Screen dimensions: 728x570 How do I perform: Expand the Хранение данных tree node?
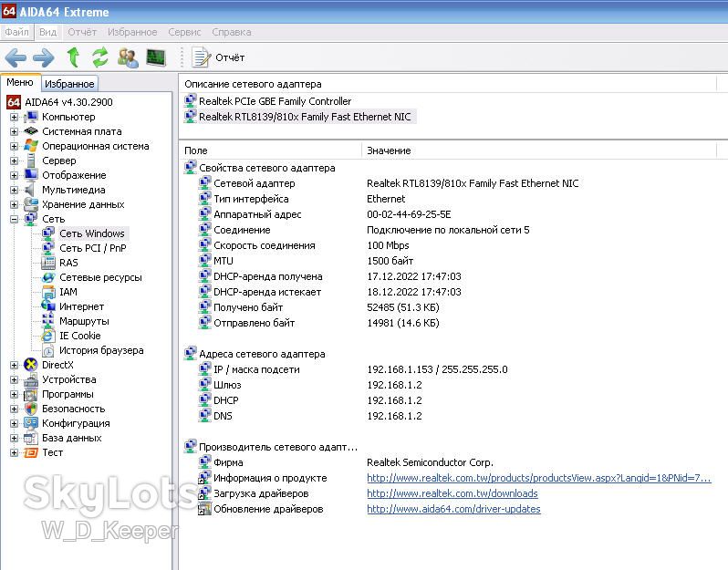pos(14,204)
